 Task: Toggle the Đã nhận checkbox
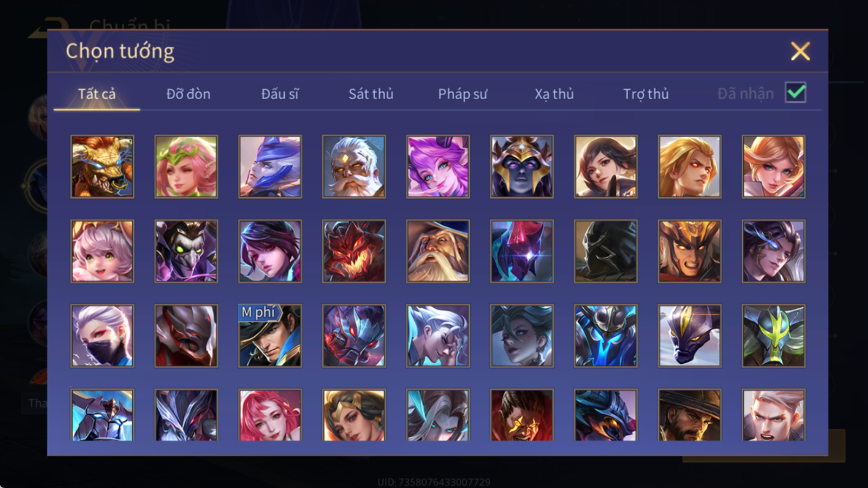coord(795,93)
